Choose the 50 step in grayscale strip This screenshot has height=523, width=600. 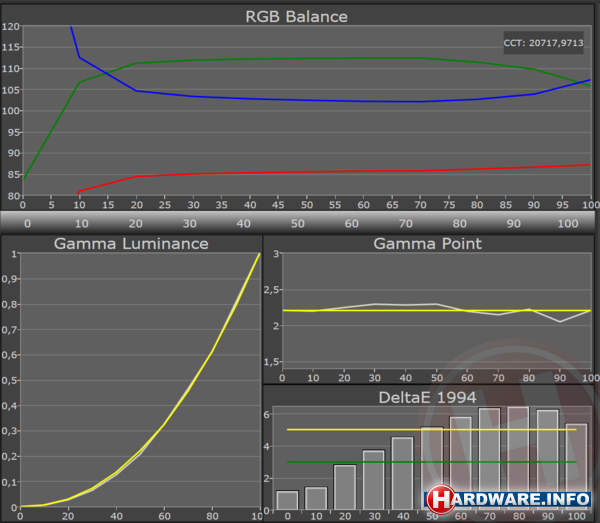point(300,222)
